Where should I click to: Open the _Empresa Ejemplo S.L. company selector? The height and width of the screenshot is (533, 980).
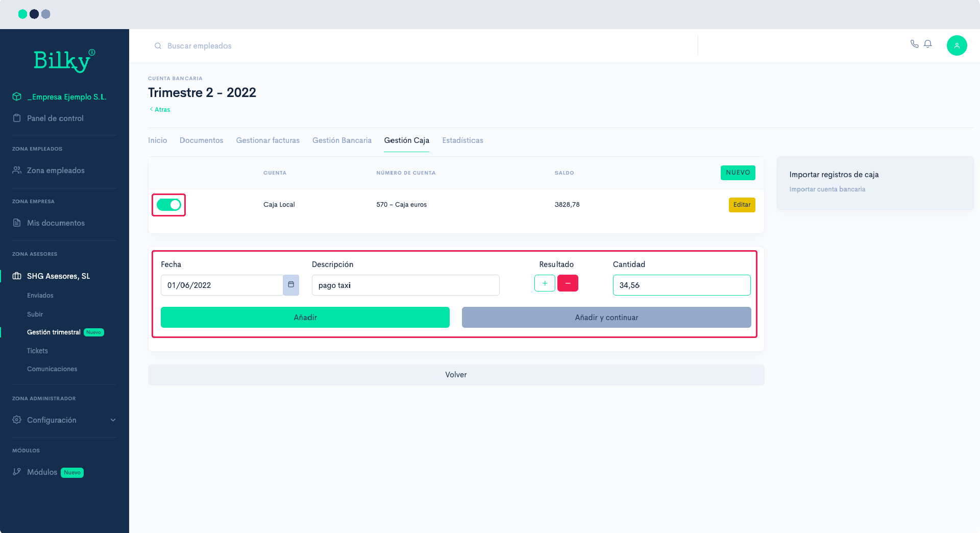[66, 97]
